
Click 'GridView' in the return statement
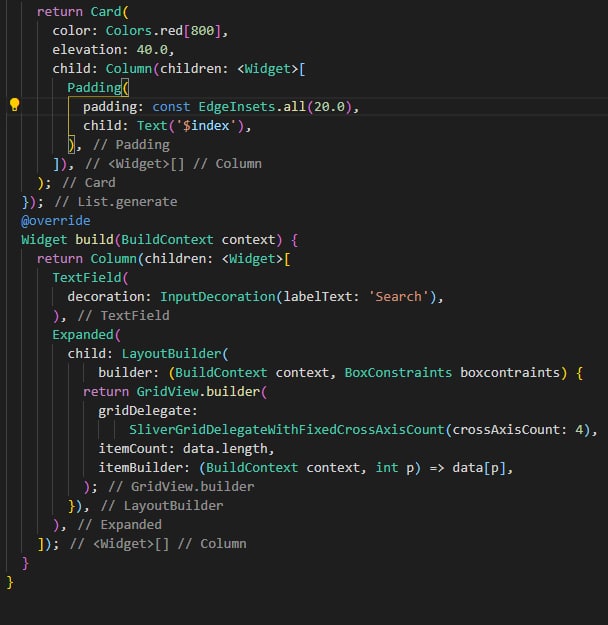(167, 392)
